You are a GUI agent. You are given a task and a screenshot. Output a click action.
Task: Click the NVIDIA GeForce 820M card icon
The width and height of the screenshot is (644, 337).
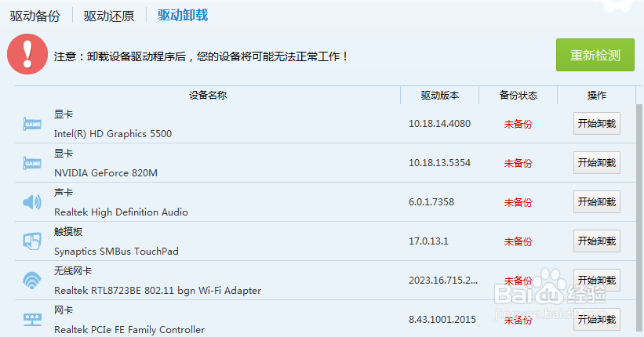click(x=32, y=163)
